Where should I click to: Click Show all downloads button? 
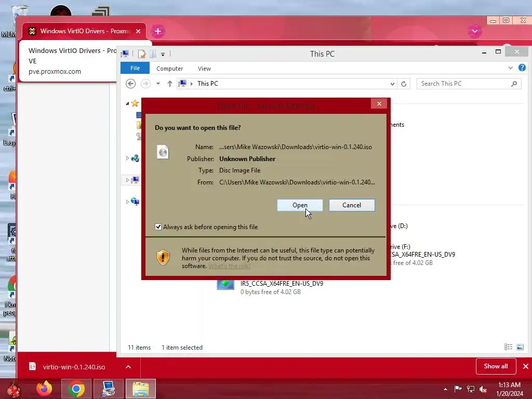496,366
